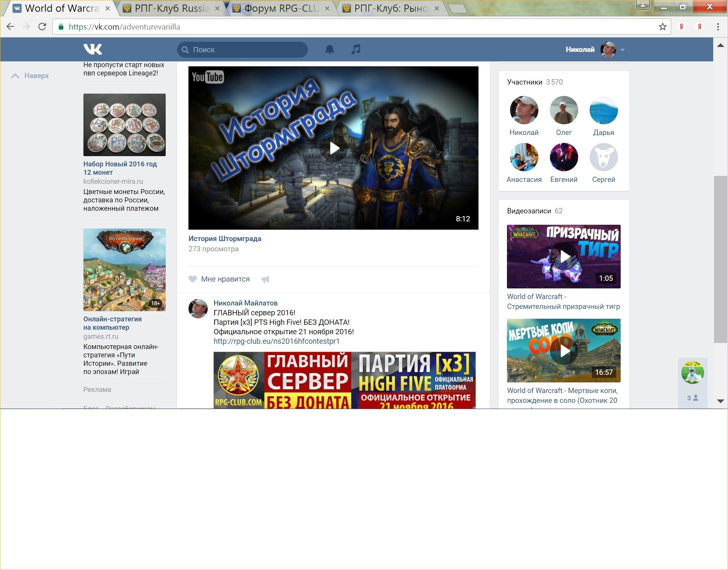Open member Дарья's avatar

(603, 110)
